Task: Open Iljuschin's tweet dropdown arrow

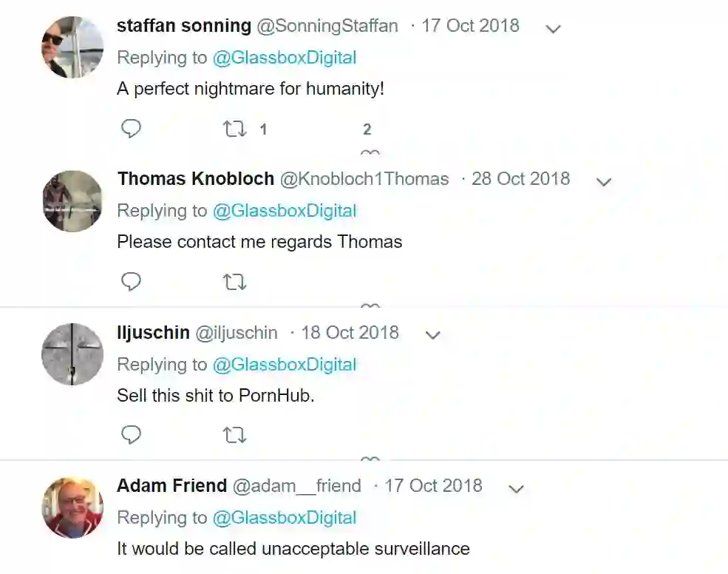Action: 433,335
